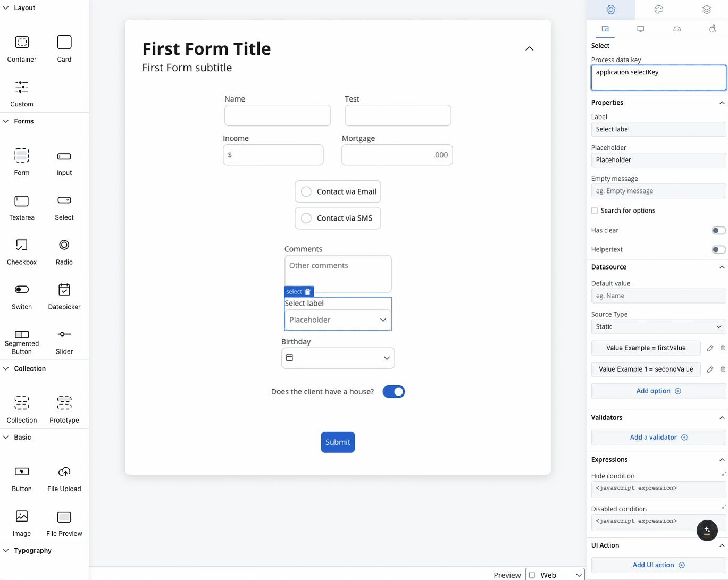Select the generic platform sub-tab
The image size is (728, 580).
605,29
